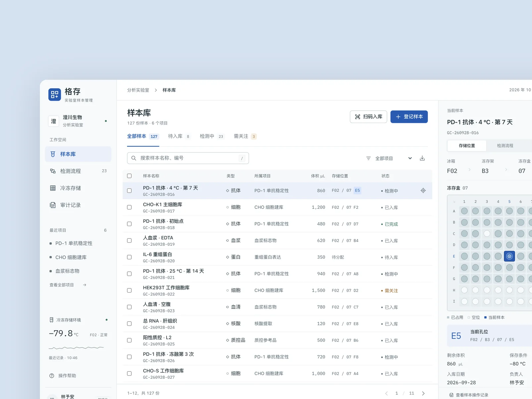Select occupied well A1 in the freezer box
This screenshot has width=532, height=399.
click(x=465, y=211)
